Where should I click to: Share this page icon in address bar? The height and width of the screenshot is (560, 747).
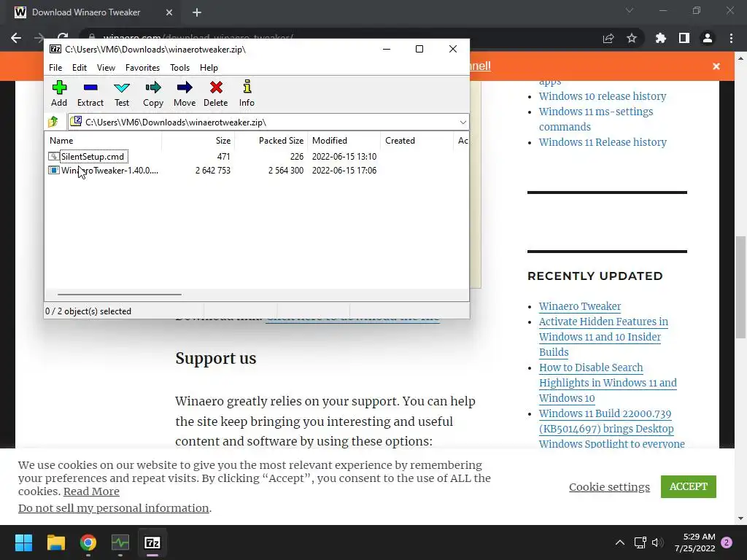(608, 38)
